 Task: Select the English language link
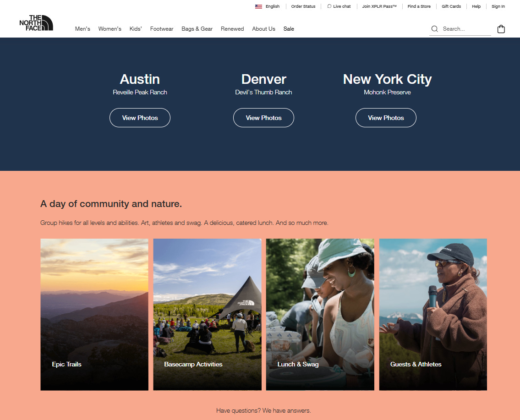click(273, 6)
